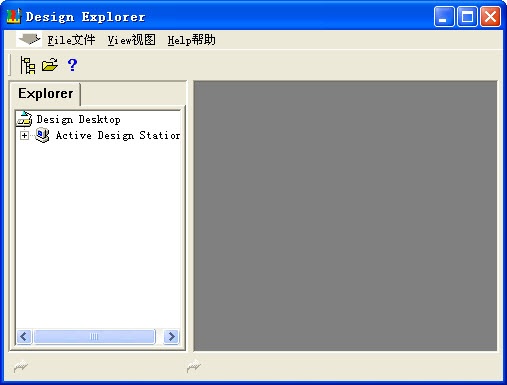Click the open folder toolbar icon

click(x=50, y=65)
